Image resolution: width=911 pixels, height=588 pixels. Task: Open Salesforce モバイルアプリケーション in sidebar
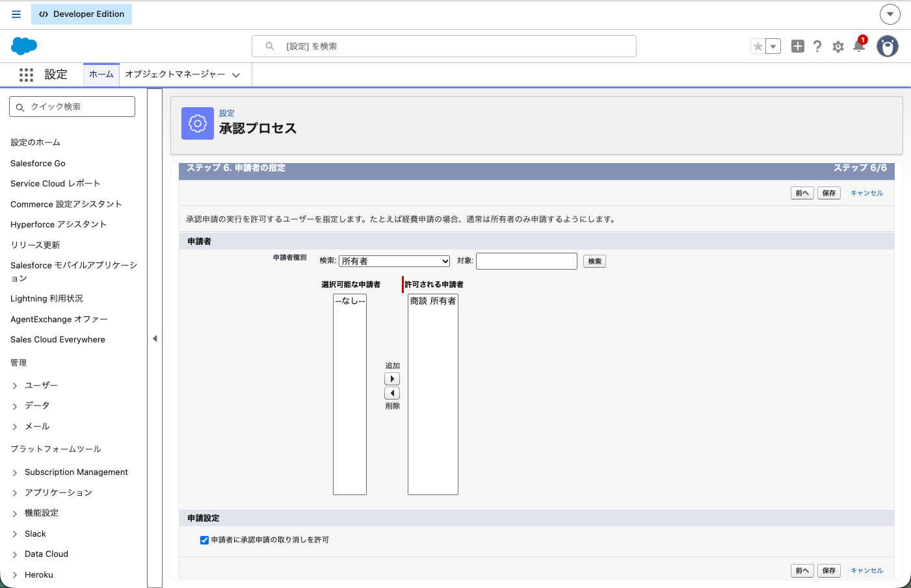coord(73,272)
